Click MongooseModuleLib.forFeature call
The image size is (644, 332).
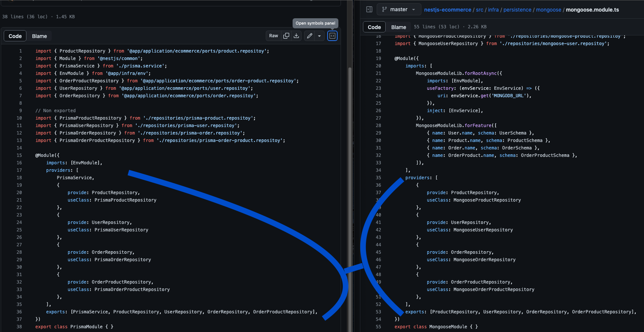click(456, 126)
